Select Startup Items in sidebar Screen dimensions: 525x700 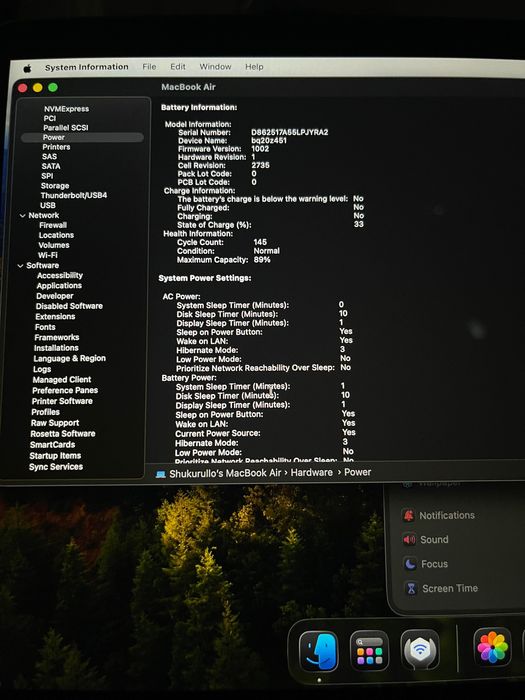click(x=55, y=456)
